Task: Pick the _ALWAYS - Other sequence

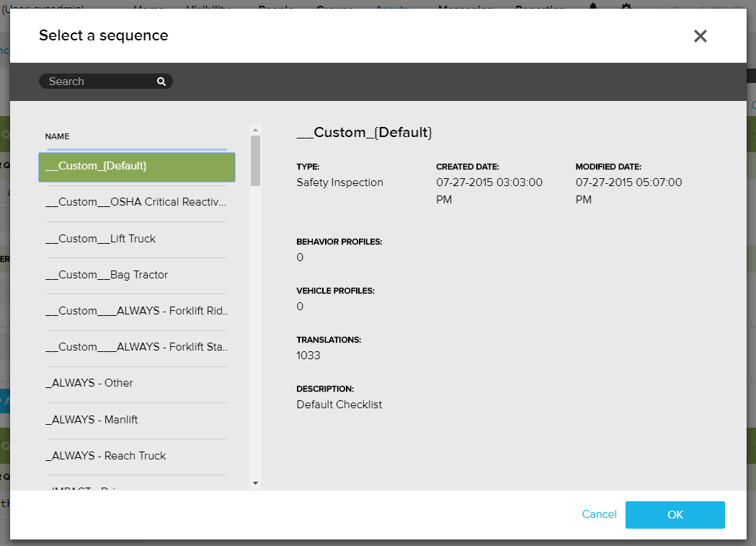Action: (136, 383)
